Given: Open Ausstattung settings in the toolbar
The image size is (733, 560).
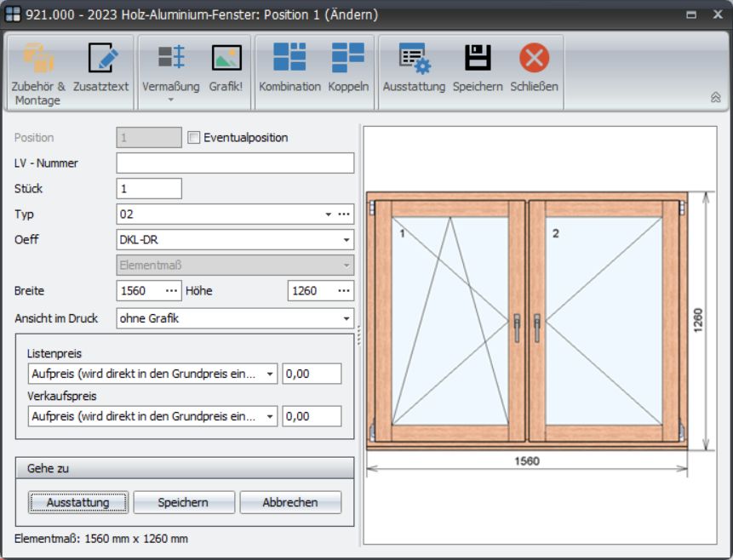Looking at the screenshot, I should [414, 60].
